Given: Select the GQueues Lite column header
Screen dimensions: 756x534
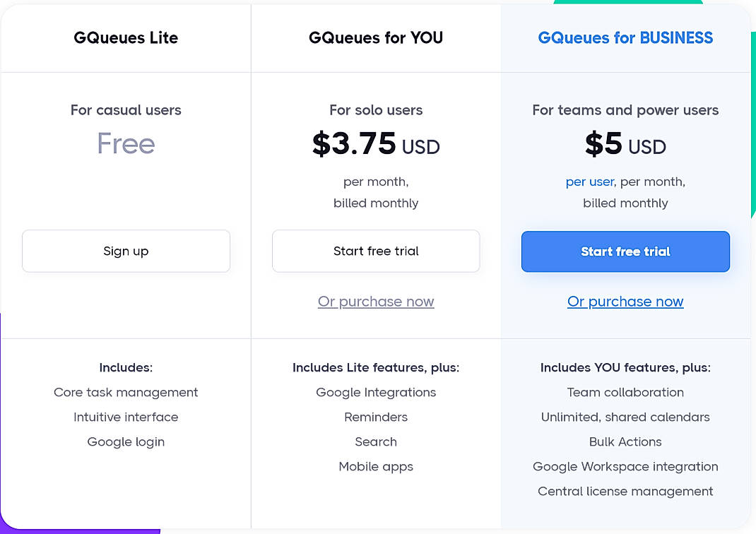Looking at the screenshot, I should pos(126,38).
